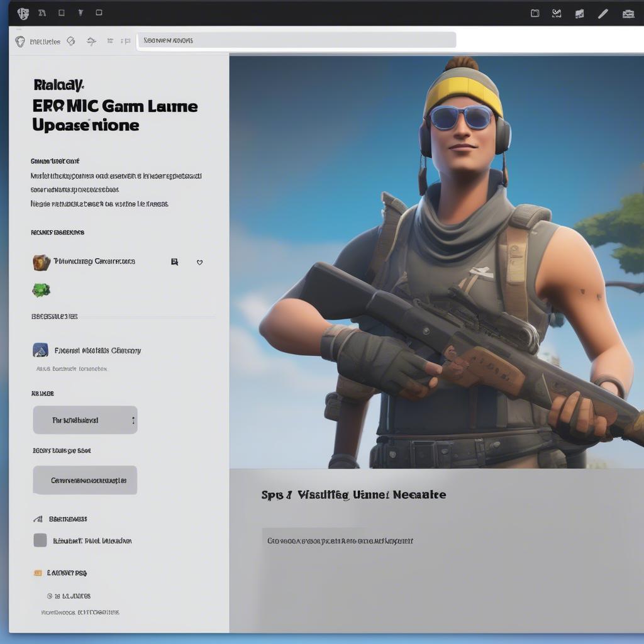Click the orange card icon beside Lakiwer

[38, 573]
